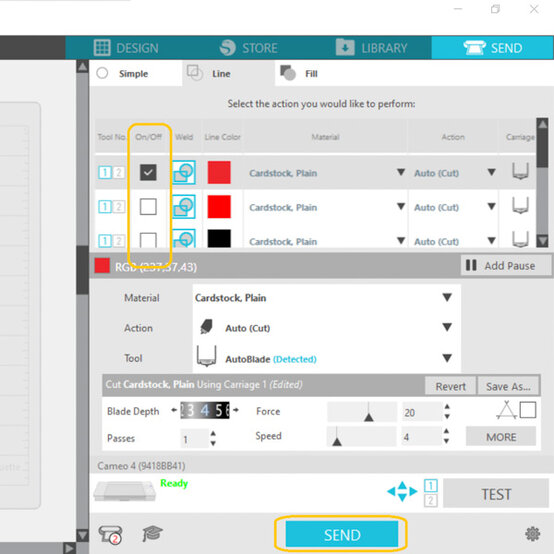Click the Speed value field

(422, 437)
